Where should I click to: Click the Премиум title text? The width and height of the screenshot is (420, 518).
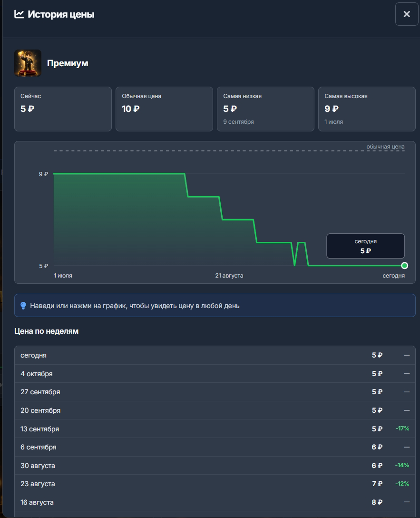[x=68, y=63]
